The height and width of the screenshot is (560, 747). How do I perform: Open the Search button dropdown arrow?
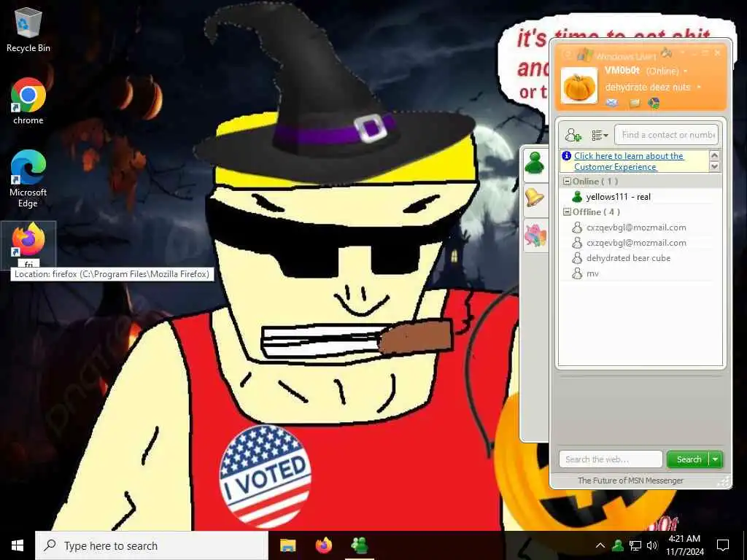coord(716,459)
